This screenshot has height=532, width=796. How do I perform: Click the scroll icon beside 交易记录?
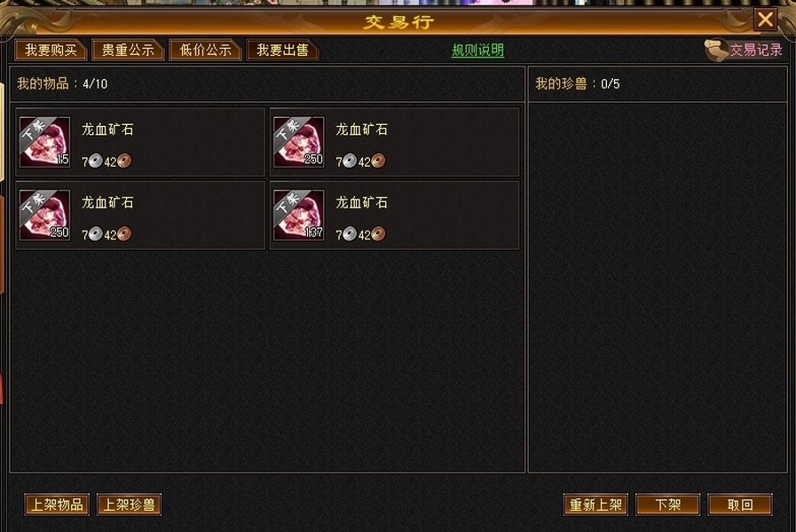pyautogui.click(x=716, y=51)
